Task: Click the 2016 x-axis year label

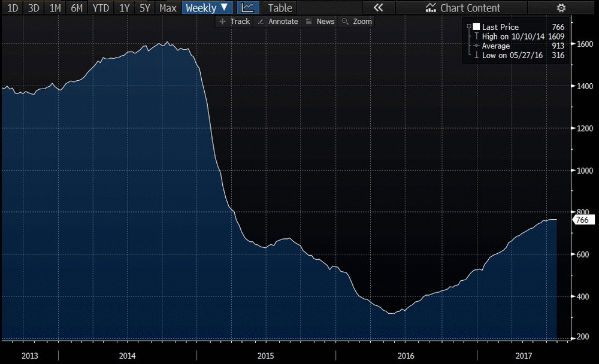Action: (x=406, y=356)
